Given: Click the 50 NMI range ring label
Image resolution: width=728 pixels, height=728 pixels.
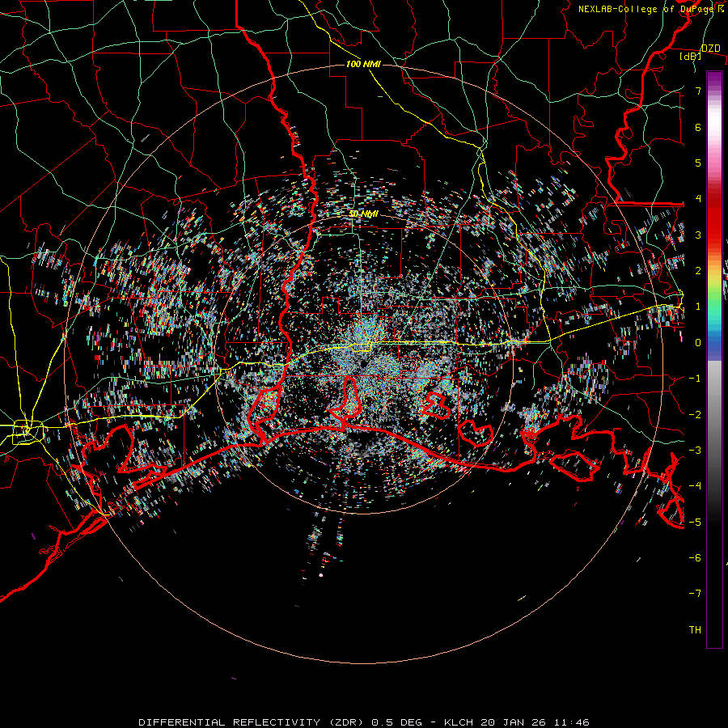Looking at the screenshot, I should click(x=363, y=214).
